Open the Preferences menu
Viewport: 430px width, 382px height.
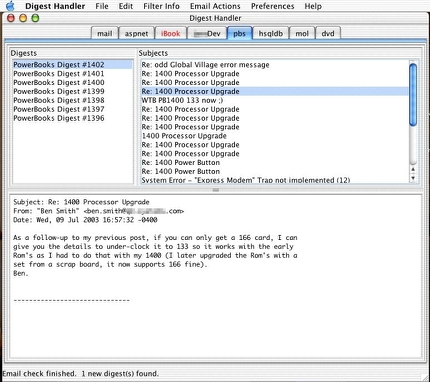[x=272, y=6]
